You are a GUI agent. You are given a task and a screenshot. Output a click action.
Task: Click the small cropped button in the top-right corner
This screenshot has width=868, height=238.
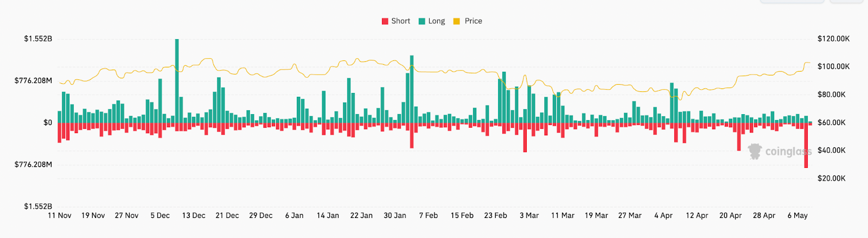[846, 2]
